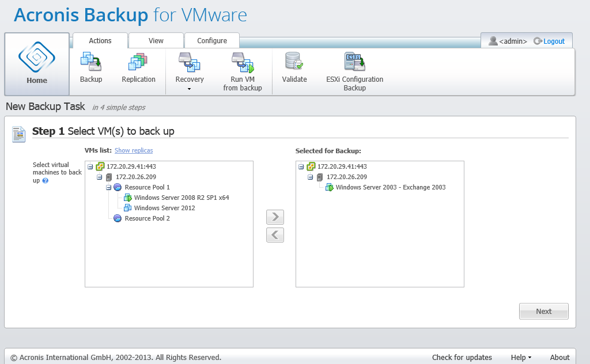Open the Replication toolbar icon
Image resolution: width=590 pixels, height=364 pixels.
click(138, 68)
